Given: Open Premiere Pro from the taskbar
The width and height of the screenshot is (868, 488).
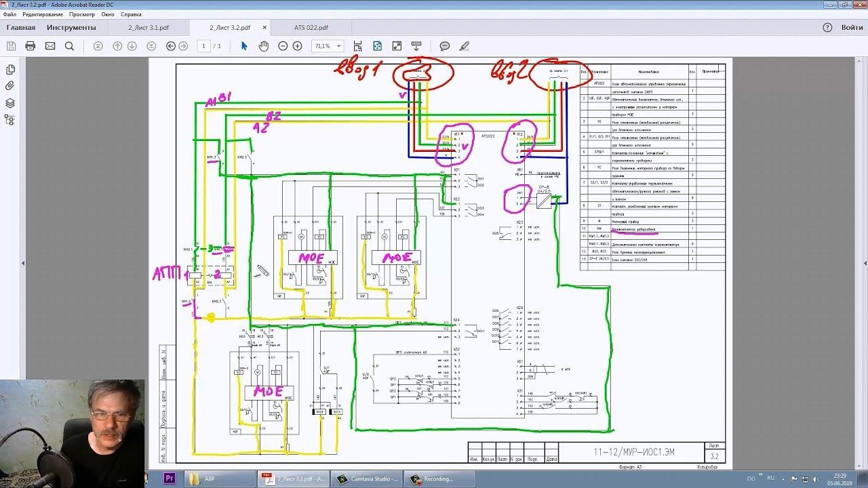Looking at the screenshot, I should 170,479.
